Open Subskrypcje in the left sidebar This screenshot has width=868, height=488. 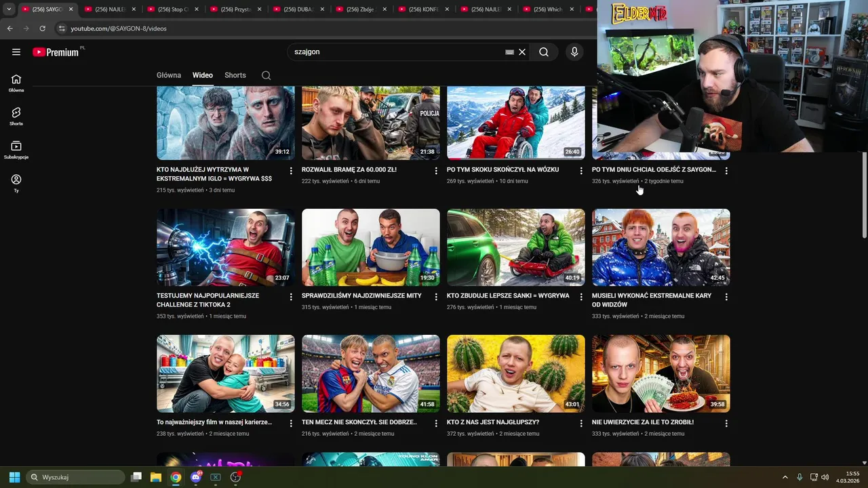coord(16,150)
